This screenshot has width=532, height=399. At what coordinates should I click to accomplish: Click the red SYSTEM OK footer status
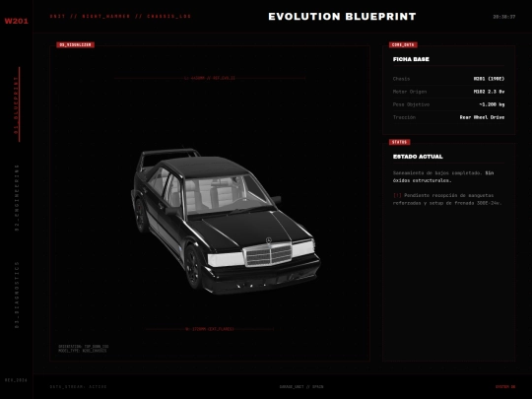pos(505,387)
